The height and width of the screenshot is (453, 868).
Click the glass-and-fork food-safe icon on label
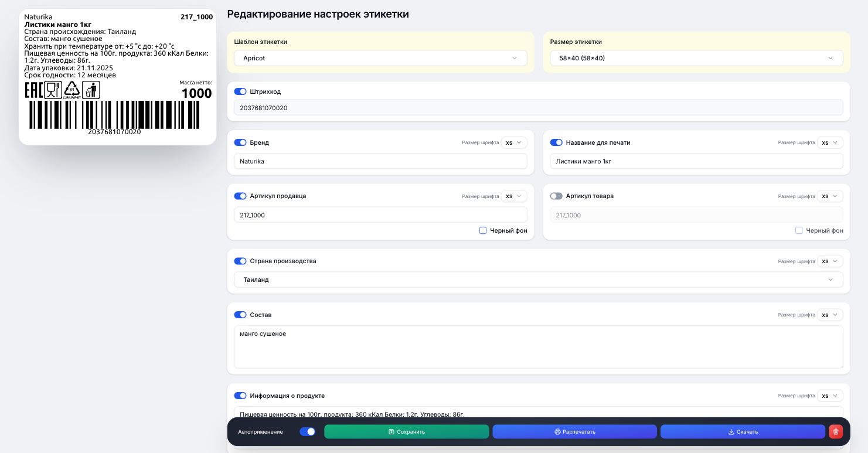[53, 89]
